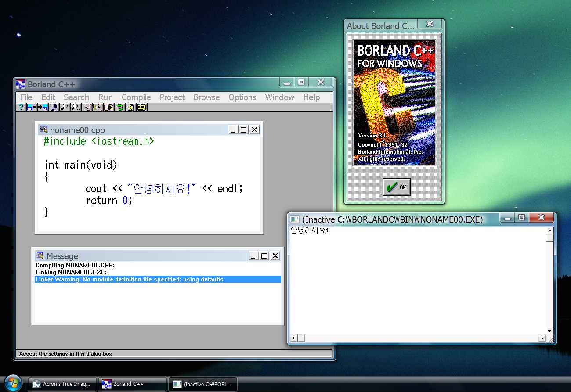The width and height of the screenshot is (571, 392).
Task: Open the Browse menu
Action: pos(206,97)
